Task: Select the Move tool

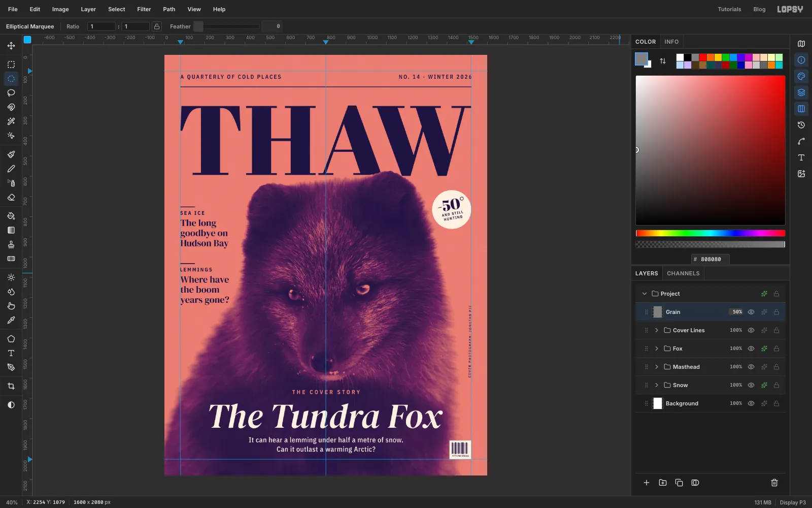Action: tap(11, 46)
